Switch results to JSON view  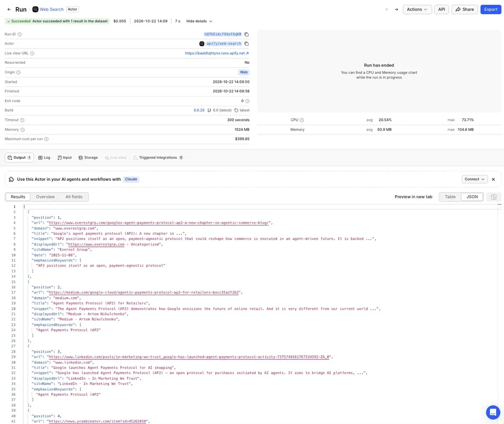coord(472,197)
